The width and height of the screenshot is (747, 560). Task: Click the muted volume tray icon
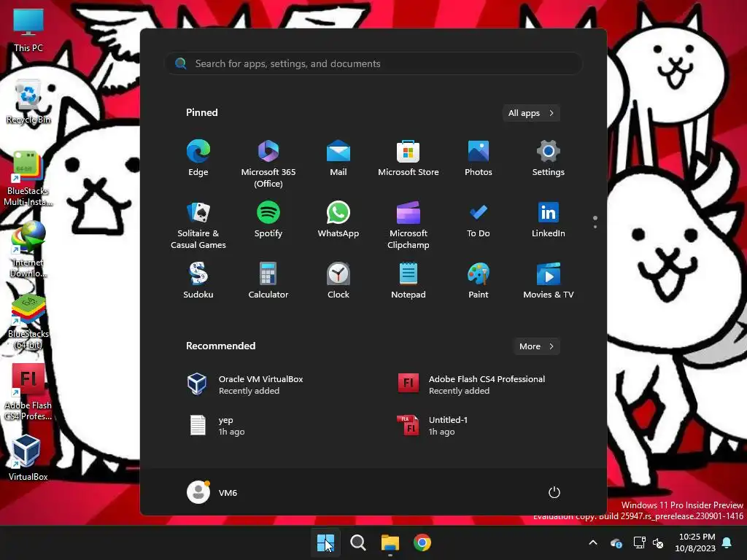(x=659, y=542)
